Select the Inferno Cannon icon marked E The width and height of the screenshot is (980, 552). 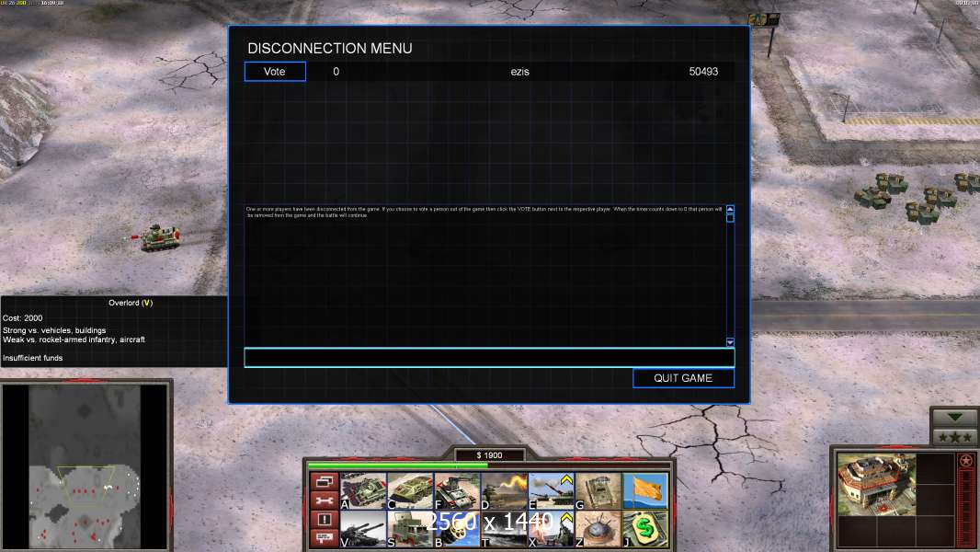(x=552, y=490)
